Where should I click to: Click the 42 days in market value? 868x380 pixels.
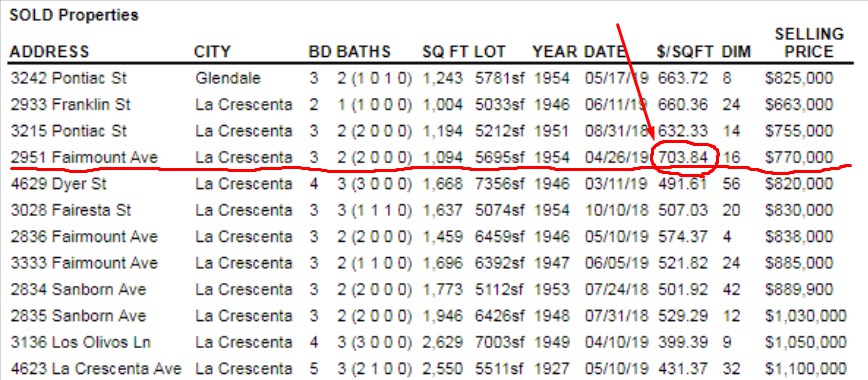(x=731, y=289)
